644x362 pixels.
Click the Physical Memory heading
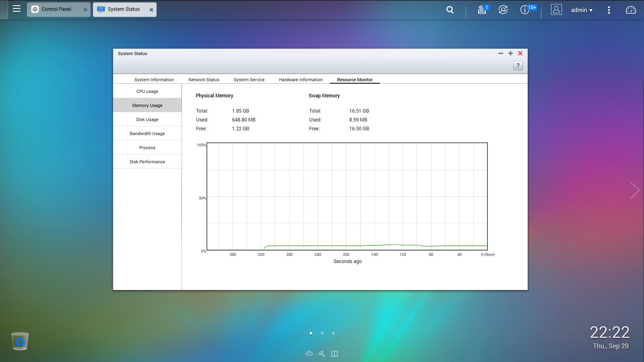pos(215,96)
